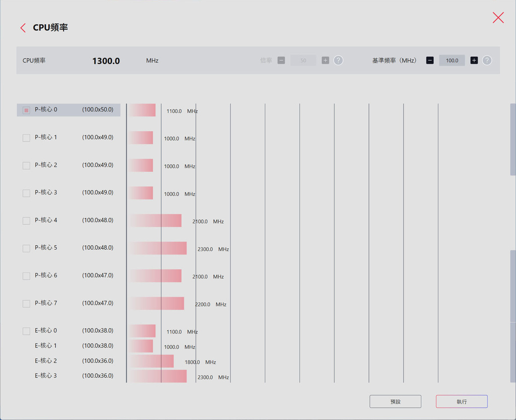
Task: Check the P-核心 5 checkbox
Action: (x=26, y=248)
